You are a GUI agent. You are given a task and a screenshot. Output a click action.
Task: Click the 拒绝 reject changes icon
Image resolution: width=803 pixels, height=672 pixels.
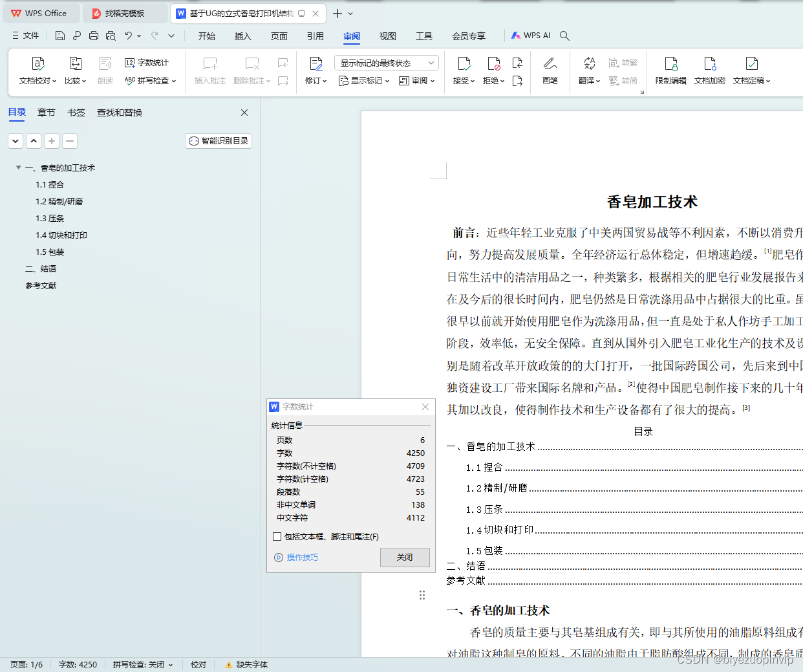click(493, 70)
